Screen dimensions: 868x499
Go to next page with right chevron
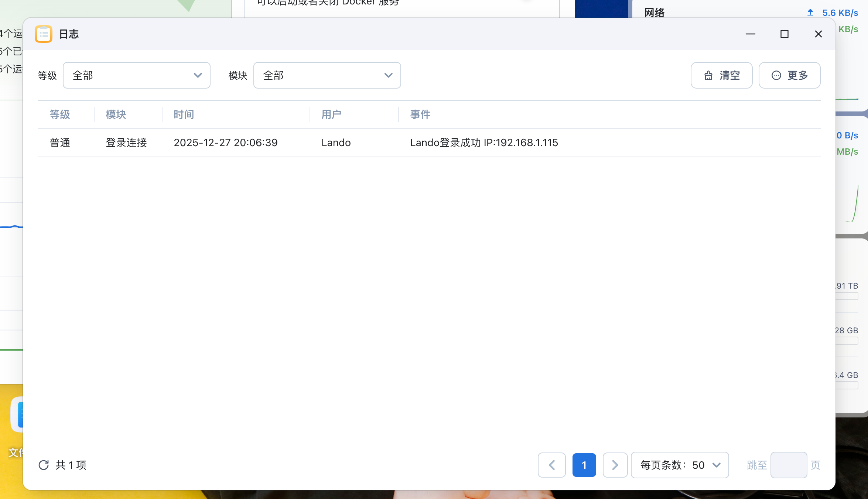point(615,465)
